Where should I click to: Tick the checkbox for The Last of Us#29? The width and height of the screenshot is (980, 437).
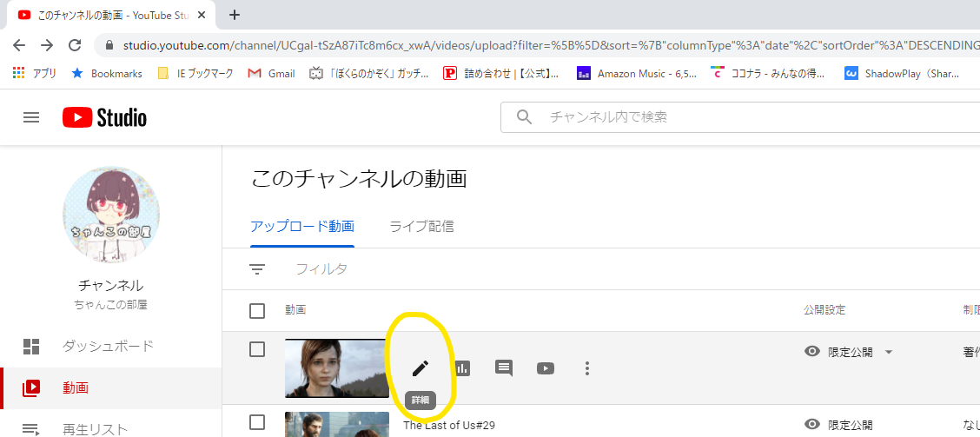tap(257, 422)
